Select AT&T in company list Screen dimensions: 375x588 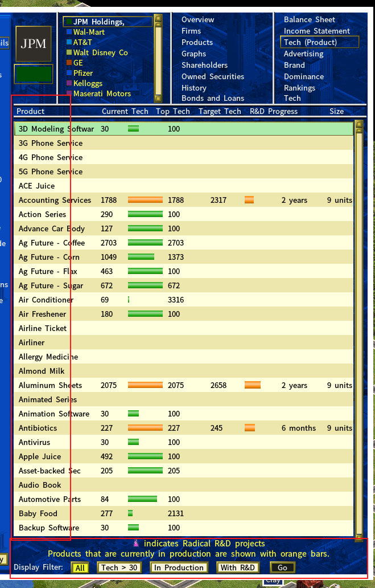click(x=83, y=42)
